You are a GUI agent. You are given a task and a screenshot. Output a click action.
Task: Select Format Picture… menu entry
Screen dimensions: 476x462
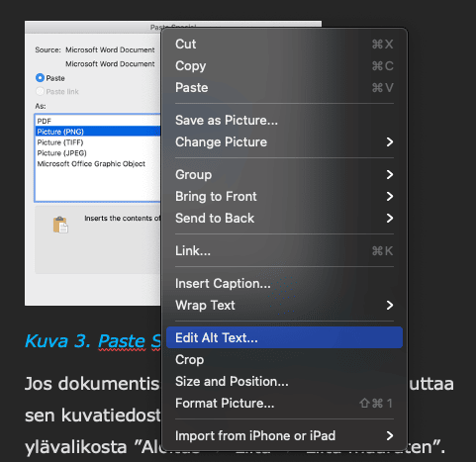[284, 404]
